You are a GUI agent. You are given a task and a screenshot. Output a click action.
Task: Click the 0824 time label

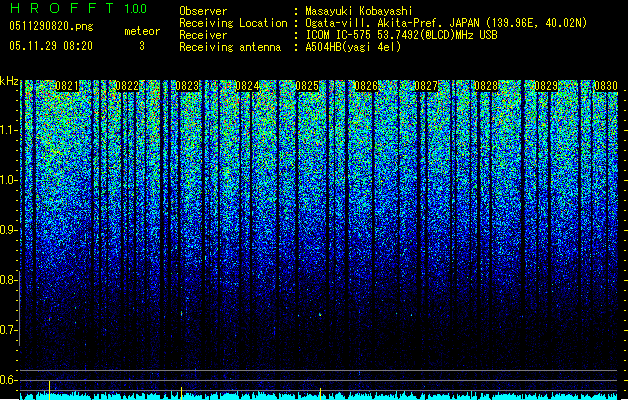coord(247,86)
